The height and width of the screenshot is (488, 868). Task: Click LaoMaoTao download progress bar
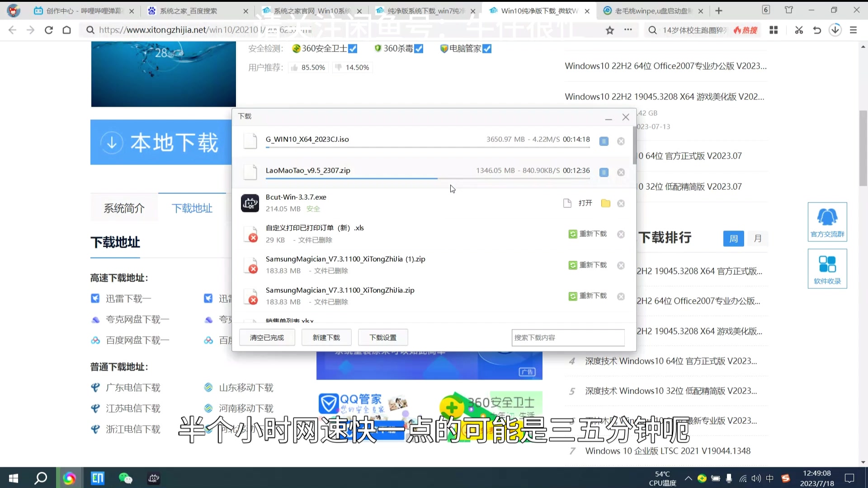coord(428,178)
